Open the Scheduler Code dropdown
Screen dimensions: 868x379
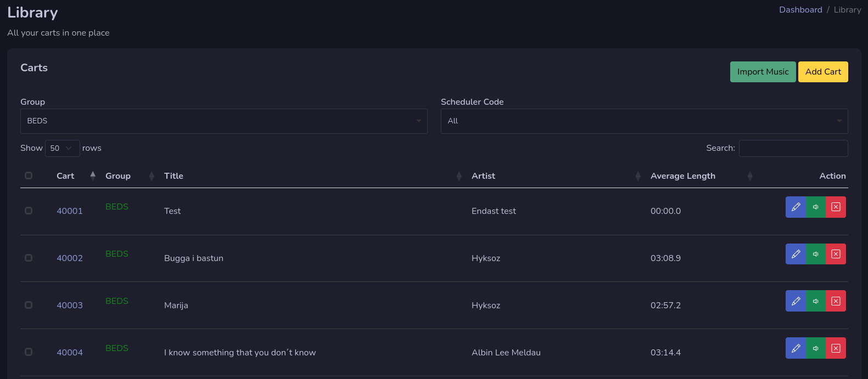(x=645, y=121)
